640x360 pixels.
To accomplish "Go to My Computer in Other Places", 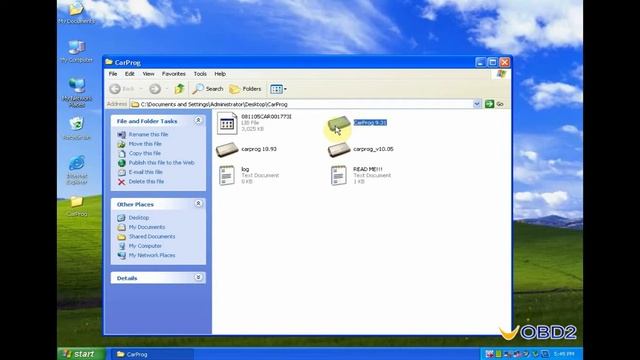I will pyautogui.click(x=145, y=246).
